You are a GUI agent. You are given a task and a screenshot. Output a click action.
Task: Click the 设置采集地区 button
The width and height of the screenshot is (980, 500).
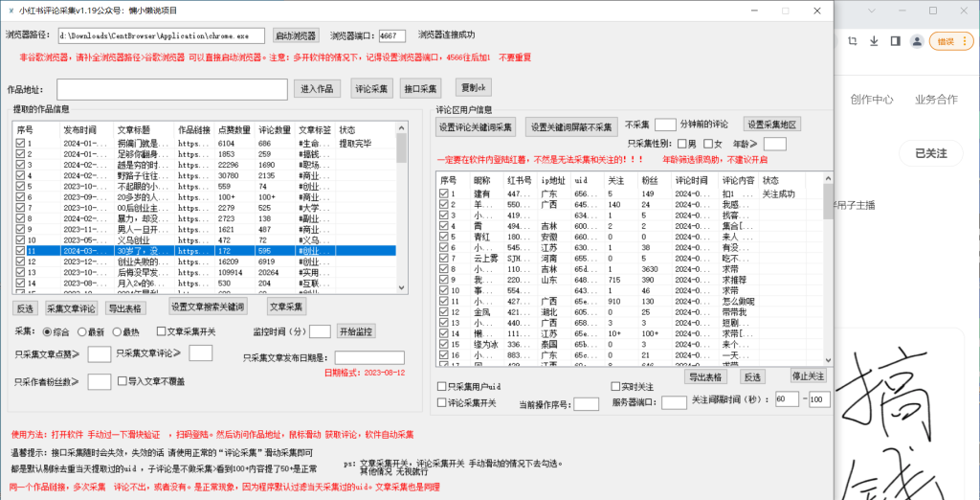coord(772,124)
